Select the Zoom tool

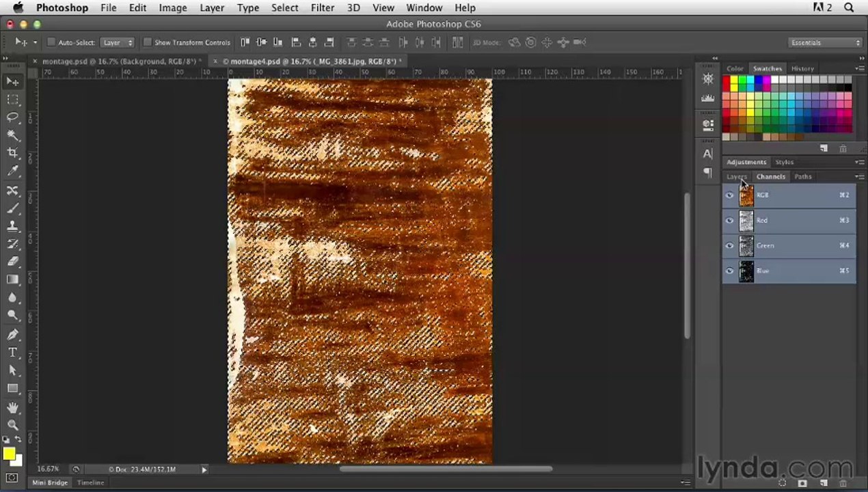tap(12, 425)
